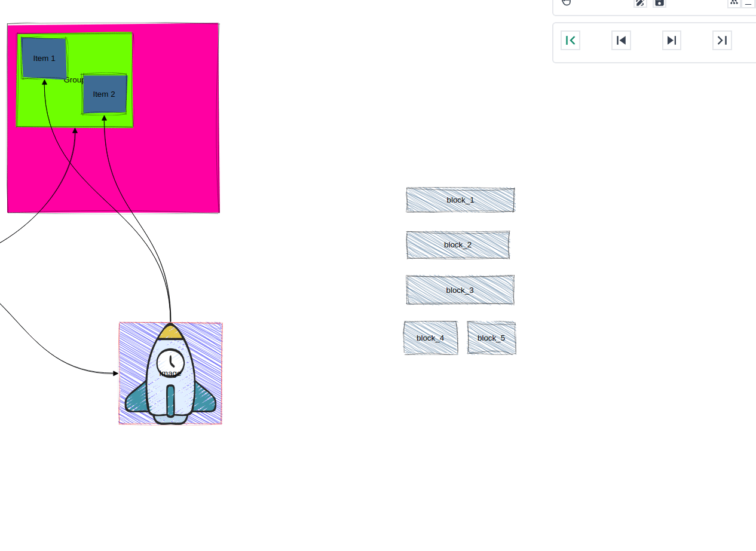Image resolution: width=756 pixels, height=551 pixels.
Task: Click the save icon
Action: (x=659, y=3)
